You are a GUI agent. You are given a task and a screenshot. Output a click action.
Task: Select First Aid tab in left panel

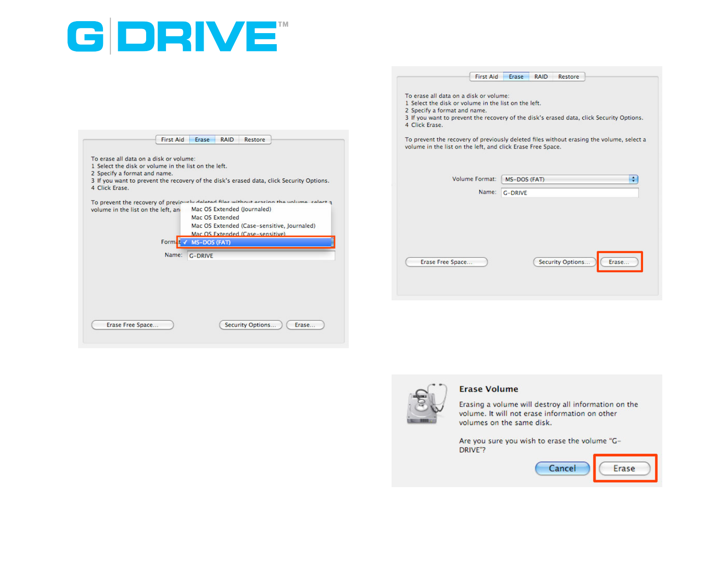click(x=172, y=140)
